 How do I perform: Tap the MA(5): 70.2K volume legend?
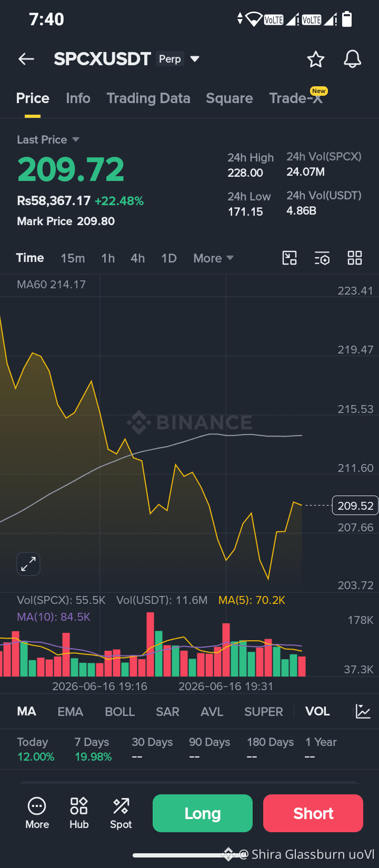click(252, 600)
